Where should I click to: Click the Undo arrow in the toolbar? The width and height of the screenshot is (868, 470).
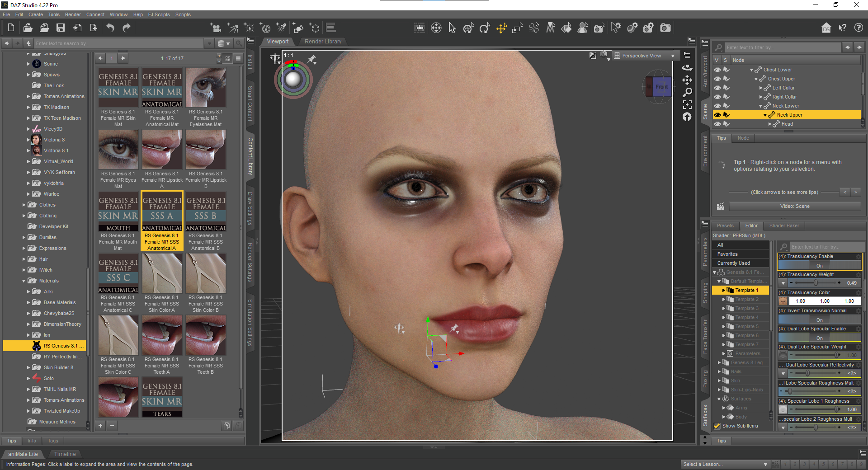coord(110,28)
